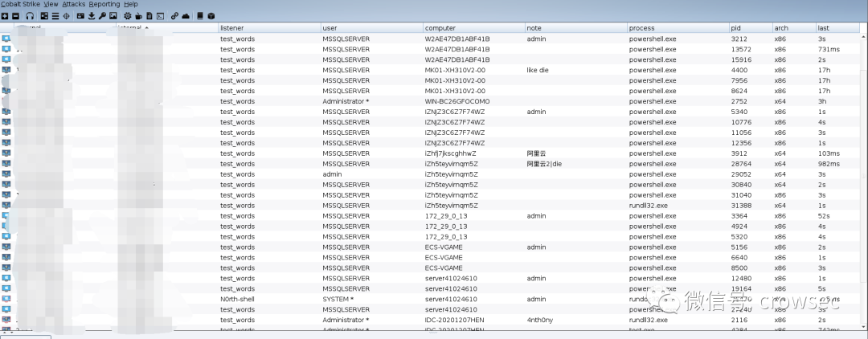868x339 pixels.
Task: Open the credentials card icon
Action: [80, 16]
